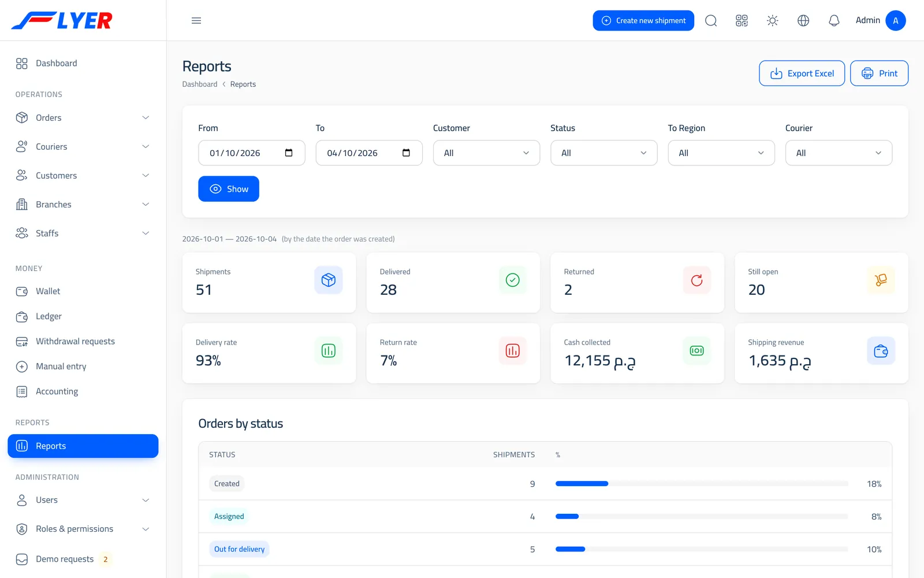This screenshot has width=924, height=578.
Task: Click the Still open trolley icon
Action: pos(881,280)
